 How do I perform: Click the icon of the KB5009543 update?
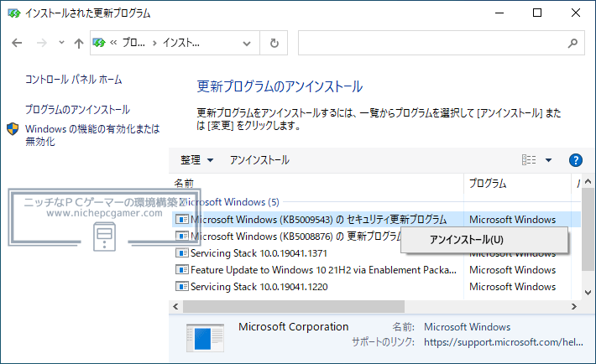click(181, 219)
